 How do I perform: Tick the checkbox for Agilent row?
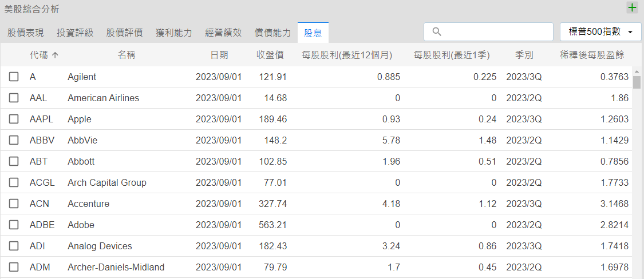14,77
